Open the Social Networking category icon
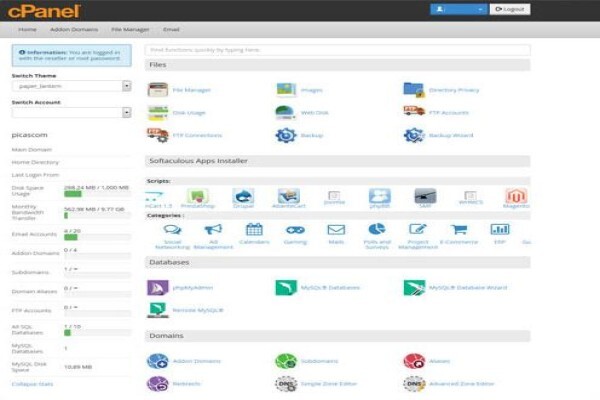The image size is (600, 400). [172, 230]
